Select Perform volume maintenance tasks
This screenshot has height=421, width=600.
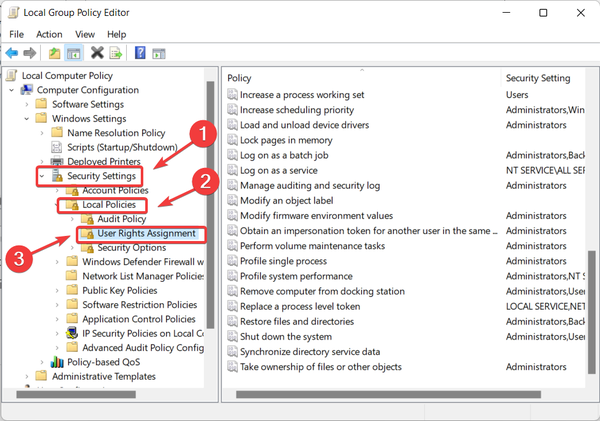(312, 246)
